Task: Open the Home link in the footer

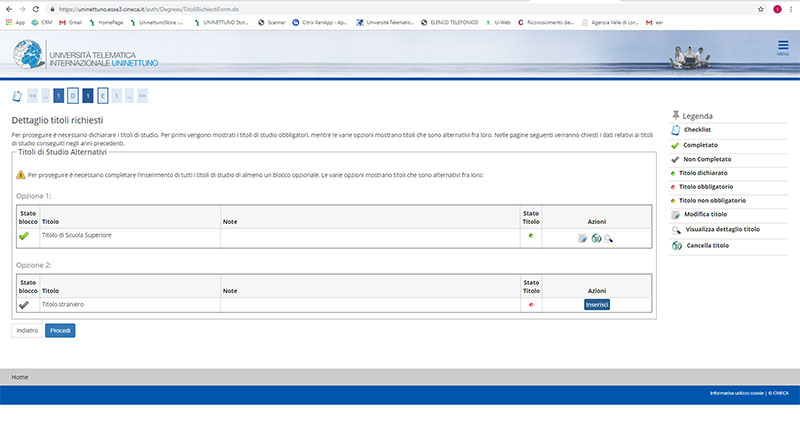Action: coord(19,377)
